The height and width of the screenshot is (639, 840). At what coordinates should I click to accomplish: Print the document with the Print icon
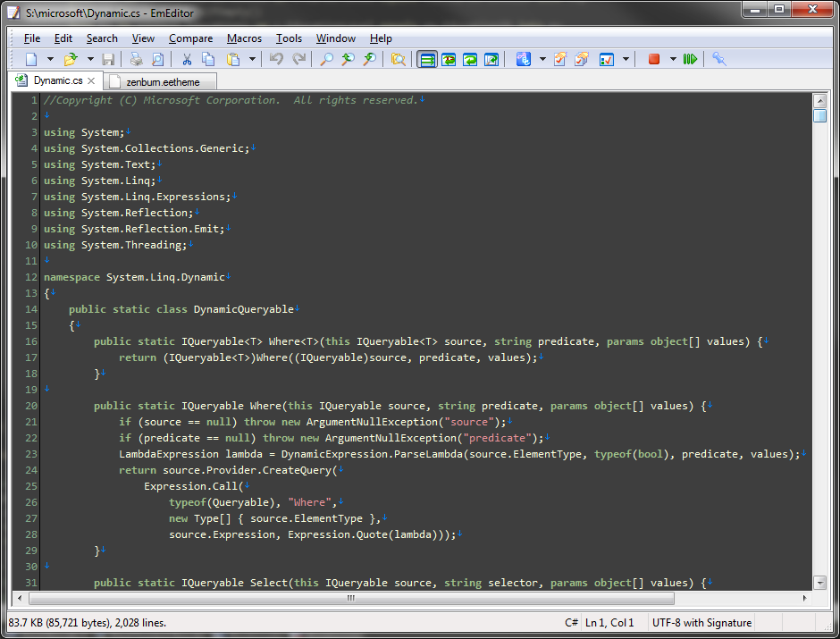136,58
